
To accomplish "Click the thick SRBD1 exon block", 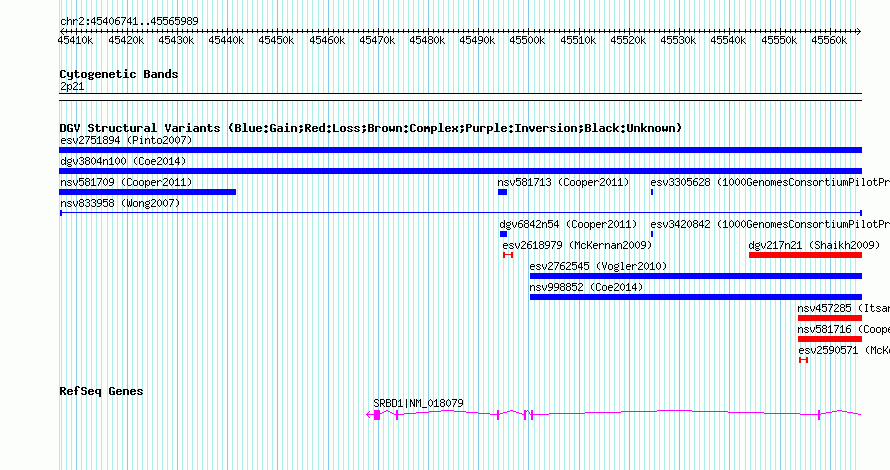I will [x=377, y=415].
